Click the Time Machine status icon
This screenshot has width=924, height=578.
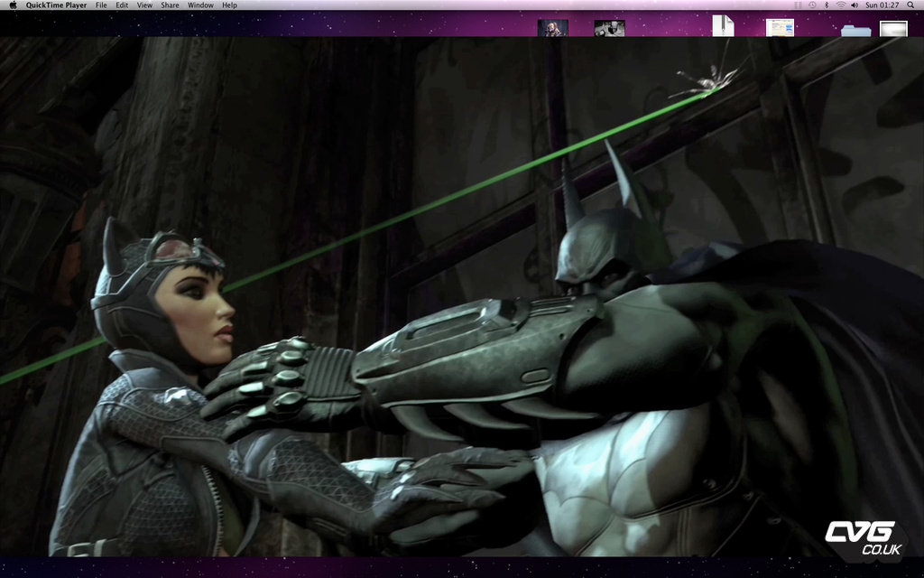click(x=812, y=5)
